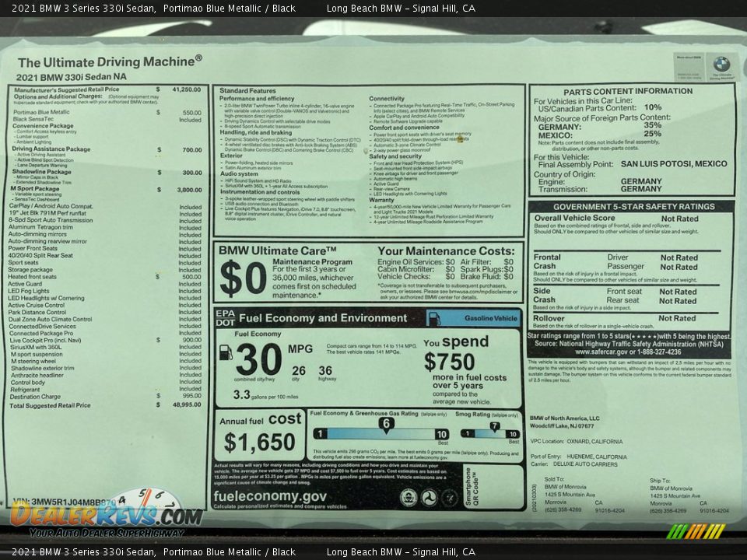The height and width of the screenshot is (560, 747).
Task: Click the US/Canadian Parts Content 10% value
Action: point(652,107)
